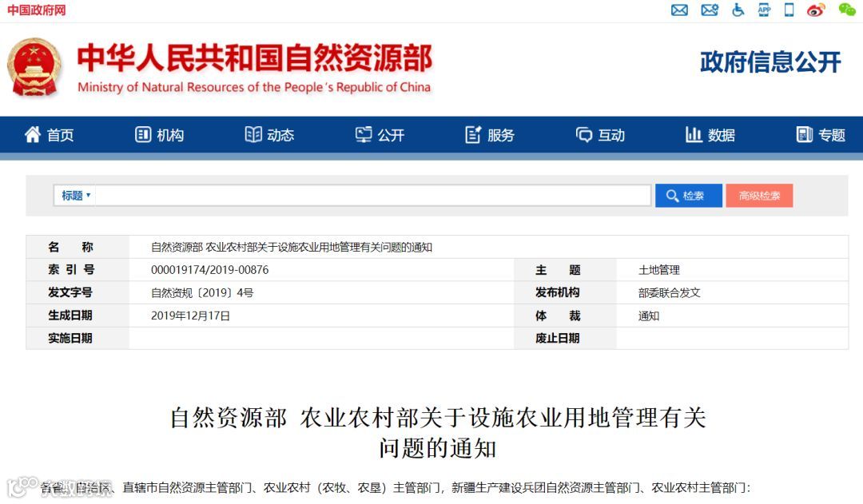
Task: Open the Weibo icon
Action: click(x=816, y=10)
